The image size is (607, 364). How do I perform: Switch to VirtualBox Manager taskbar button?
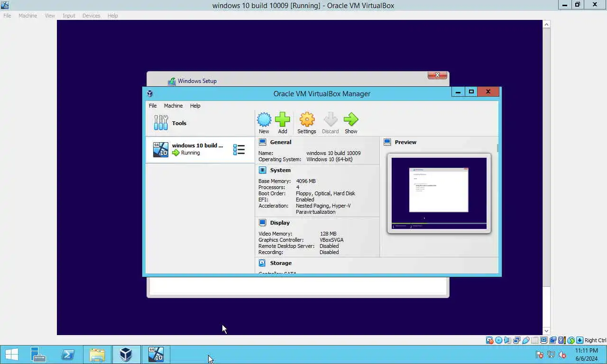coord(126,355)
